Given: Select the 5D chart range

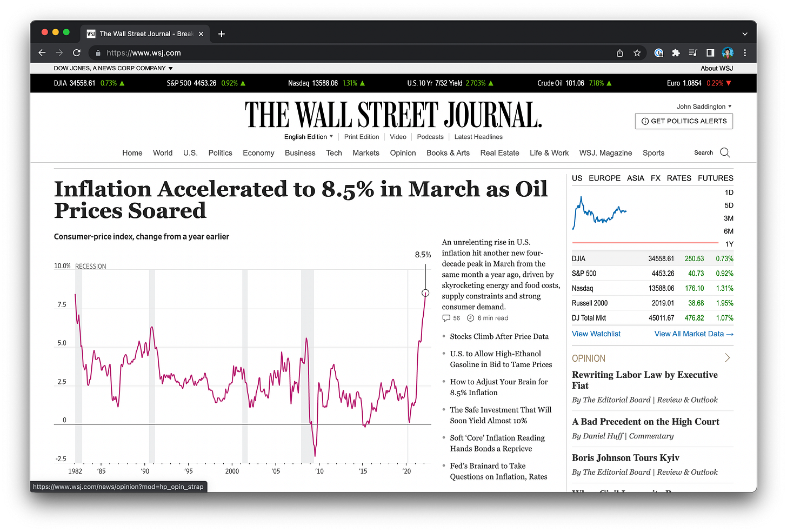Looking at the screenshot, I should tap(729, 205).
